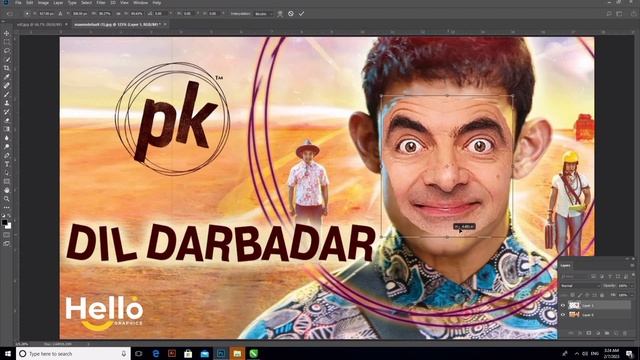This screenshot has width=640, height=360.
Task: Select the Clone Stamp tool
Action: [7, 103]
